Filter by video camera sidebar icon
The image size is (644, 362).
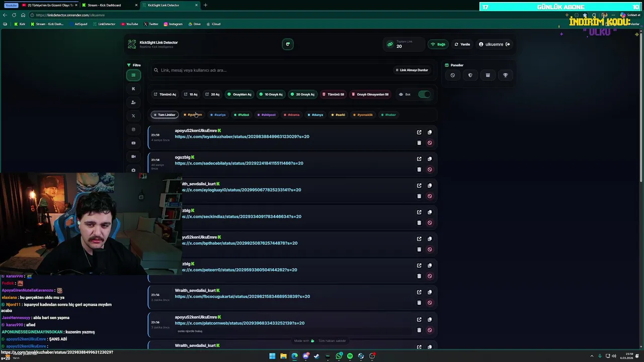tap(133, 156)
